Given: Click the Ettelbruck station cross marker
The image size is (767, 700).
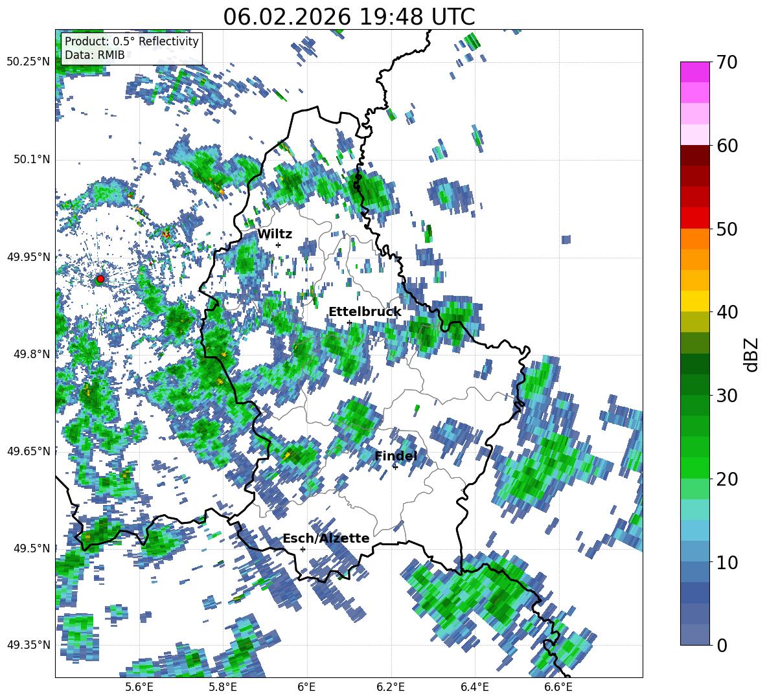Looking at the screenshot, I should 349,322.
